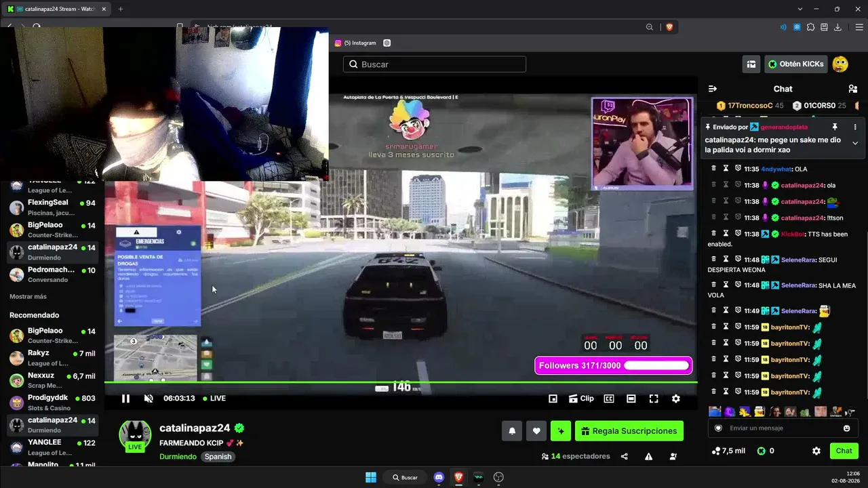The width and height of the screenshot is (868, 488).
Task: Open the browser downloads icon
Action: pos(837,27)
